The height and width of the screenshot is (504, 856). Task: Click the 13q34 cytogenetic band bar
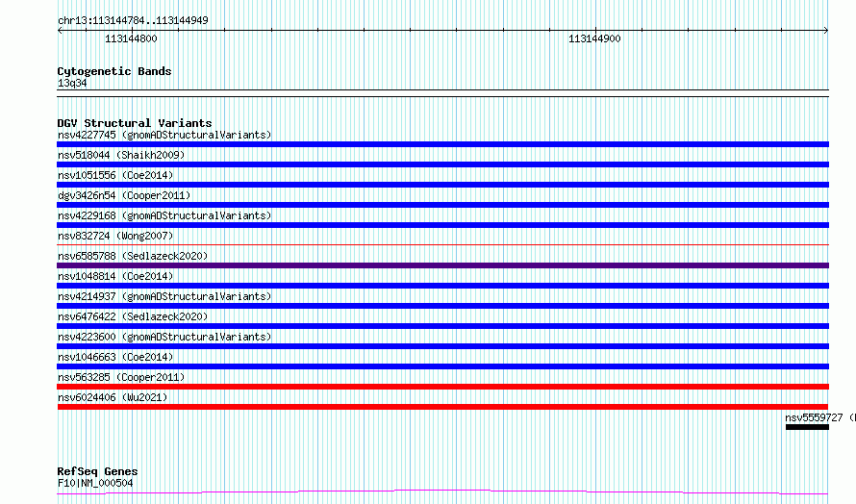tap(442, 93)
